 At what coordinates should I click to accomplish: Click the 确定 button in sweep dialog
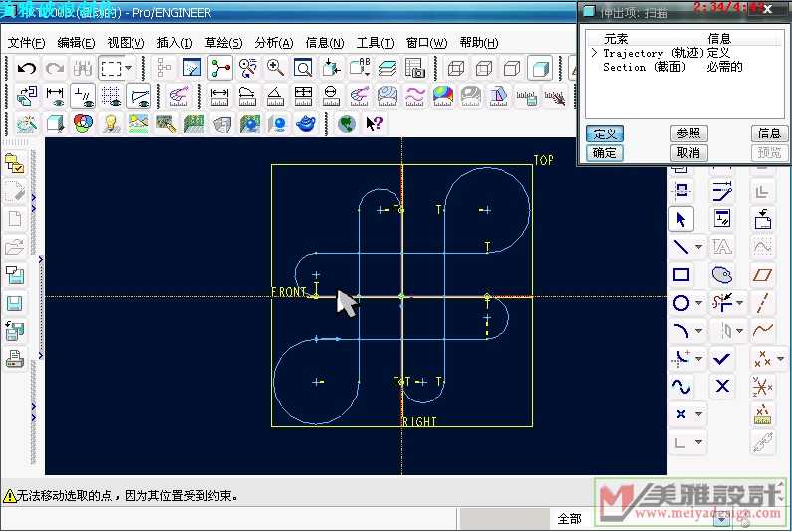click(x=605, y=153)
